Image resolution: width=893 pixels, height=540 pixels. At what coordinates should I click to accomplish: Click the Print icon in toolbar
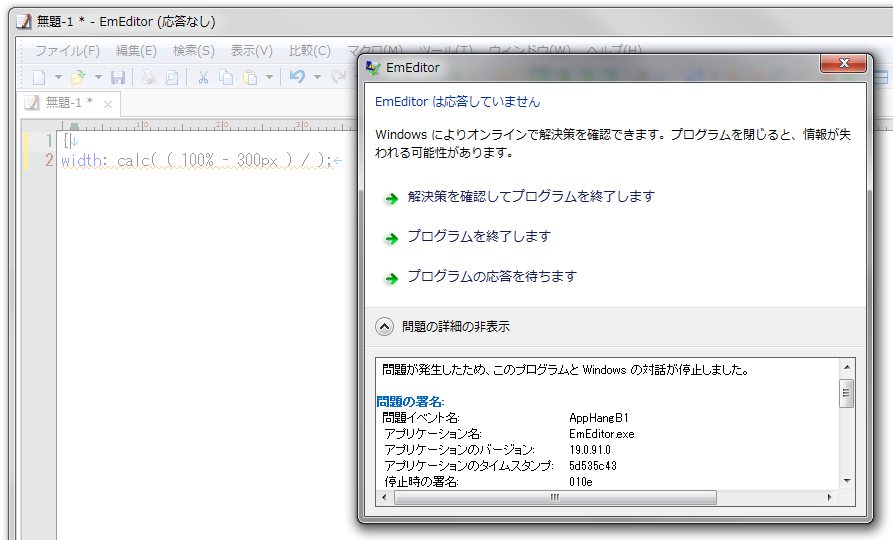point(149,77)
